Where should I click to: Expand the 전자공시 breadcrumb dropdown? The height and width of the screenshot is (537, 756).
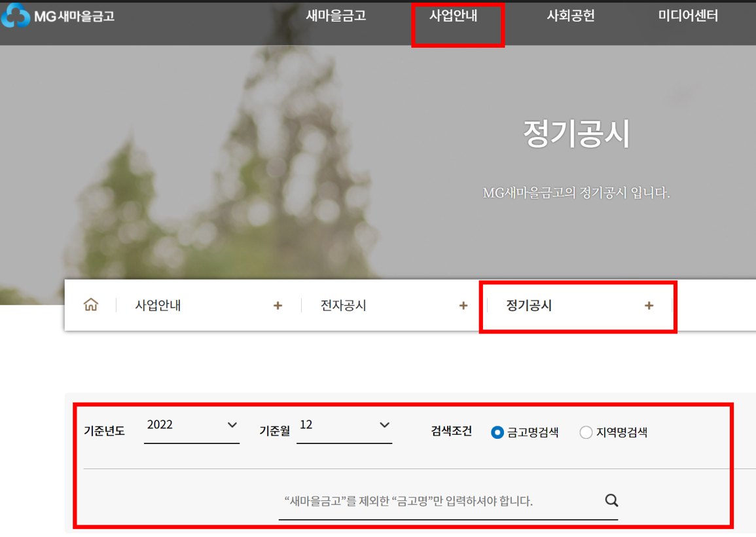[x=394, y=305]
